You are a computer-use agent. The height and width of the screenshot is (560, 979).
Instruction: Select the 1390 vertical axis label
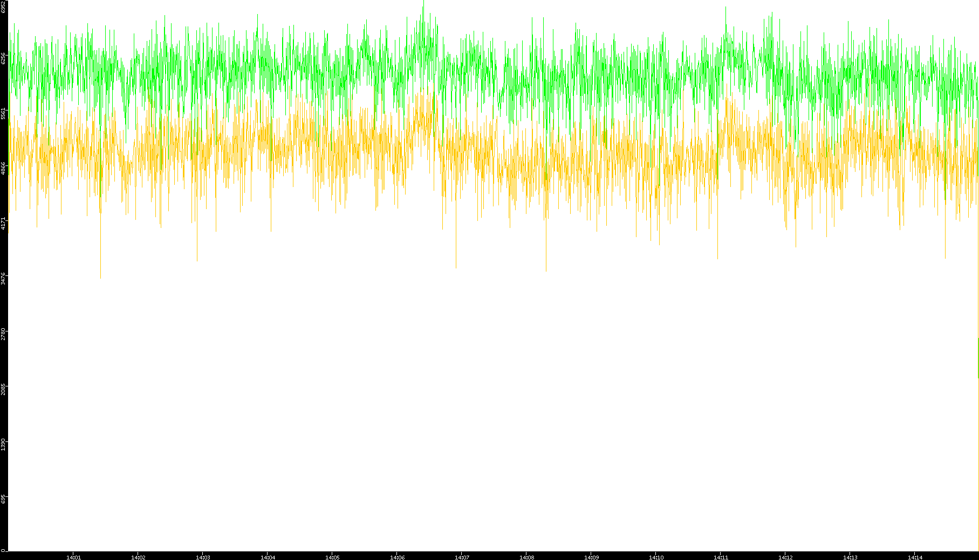(x=4, y=444)
